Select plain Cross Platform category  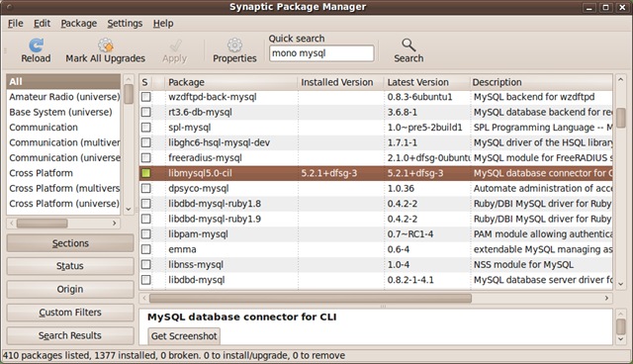coord(63,173)
